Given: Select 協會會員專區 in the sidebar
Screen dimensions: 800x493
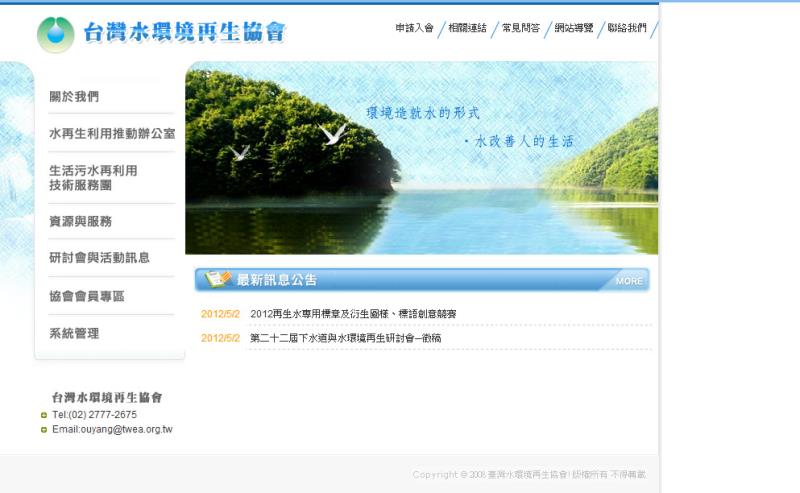Looking at the screenshot, I should [87, 296].
